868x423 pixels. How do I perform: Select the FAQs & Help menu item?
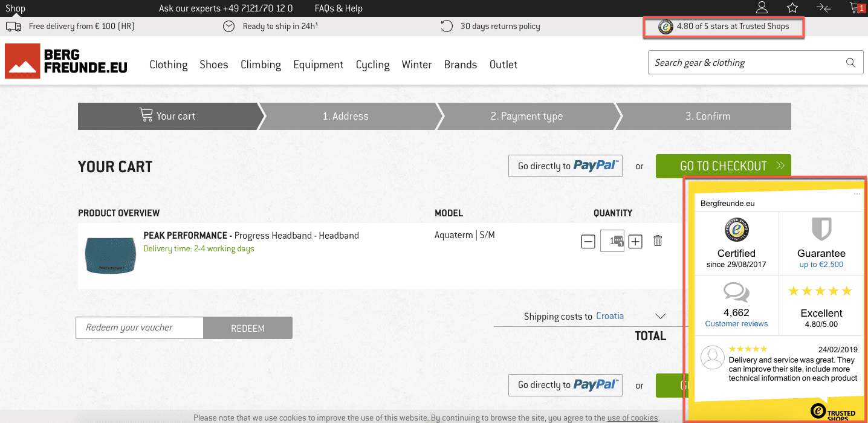338,8
